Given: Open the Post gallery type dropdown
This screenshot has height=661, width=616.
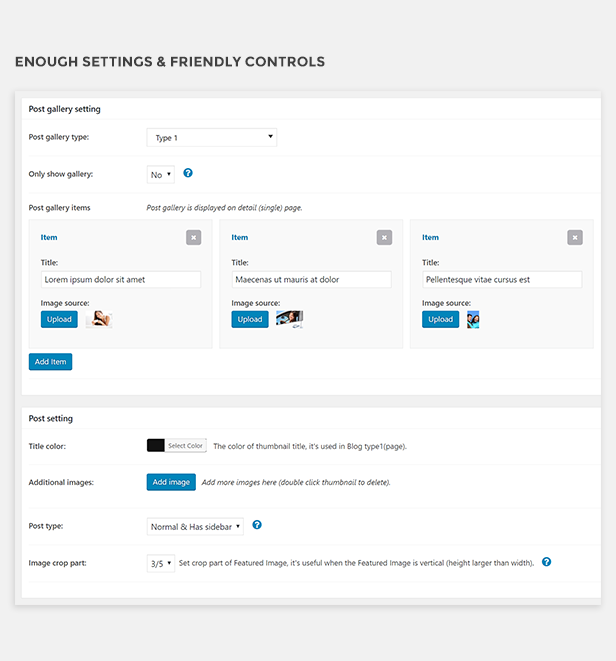Looking at the screenshot, I should [212, 137].
